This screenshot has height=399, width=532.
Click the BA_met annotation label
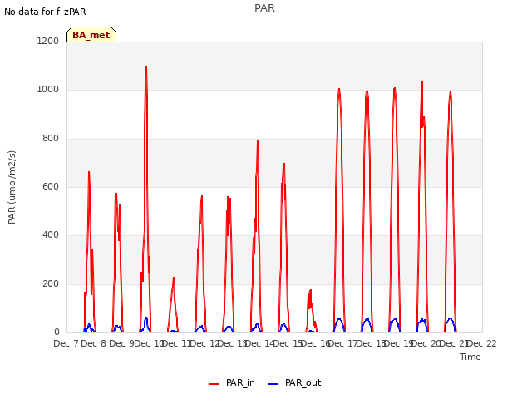(x=91, y=35)
